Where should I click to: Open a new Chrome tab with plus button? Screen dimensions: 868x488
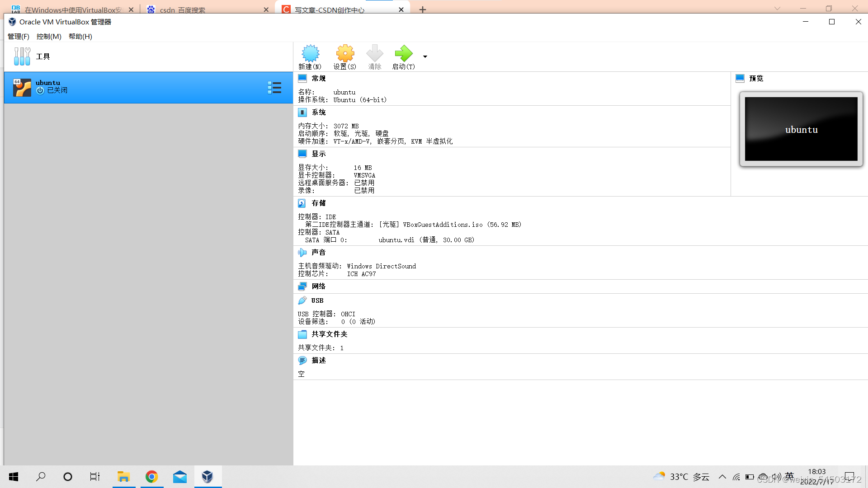coord(422,9)
